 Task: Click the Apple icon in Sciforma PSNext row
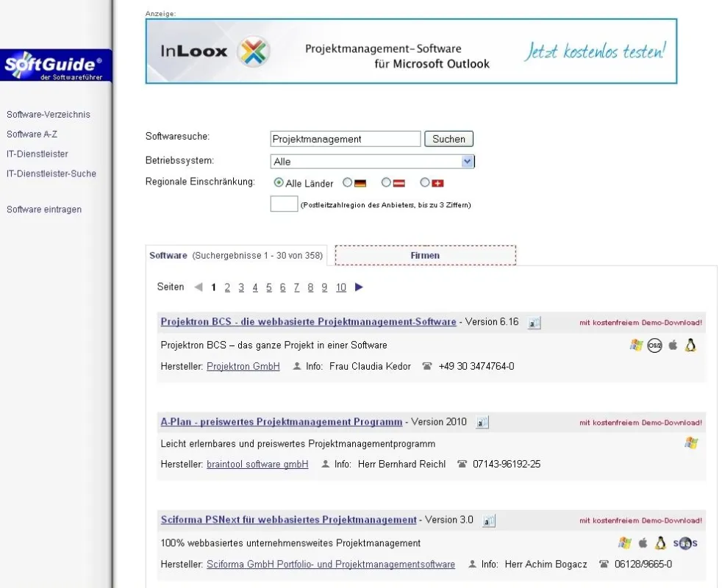tap(643, 543)
